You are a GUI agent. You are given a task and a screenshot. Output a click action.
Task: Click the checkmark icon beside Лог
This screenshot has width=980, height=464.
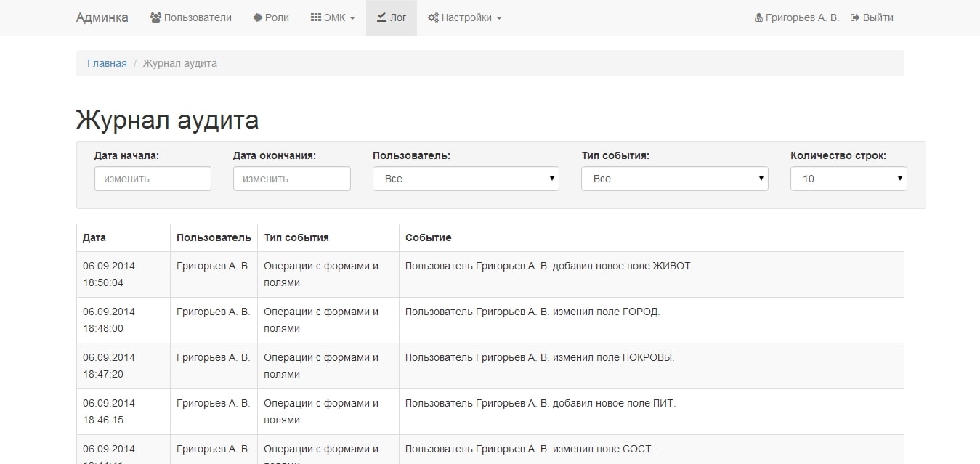(x=381, y=17)
